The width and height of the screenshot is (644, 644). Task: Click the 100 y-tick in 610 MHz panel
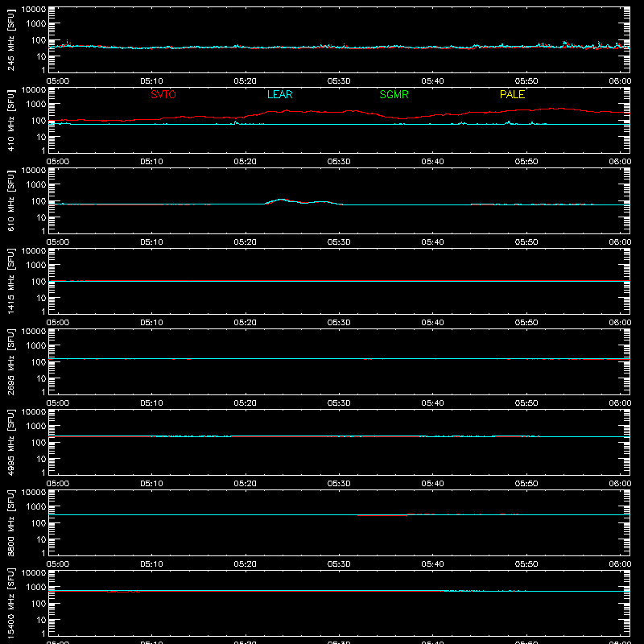39,201
